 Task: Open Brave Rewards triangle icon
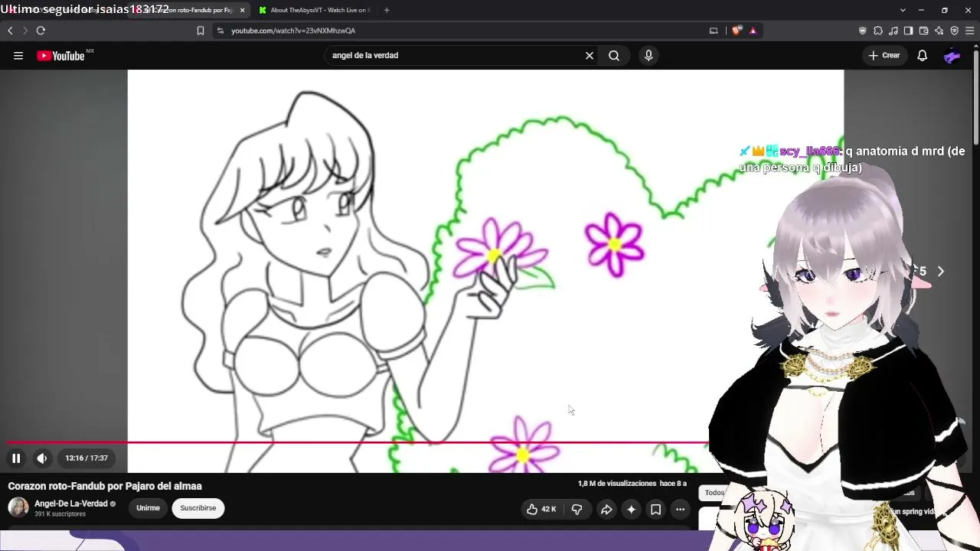753,31
